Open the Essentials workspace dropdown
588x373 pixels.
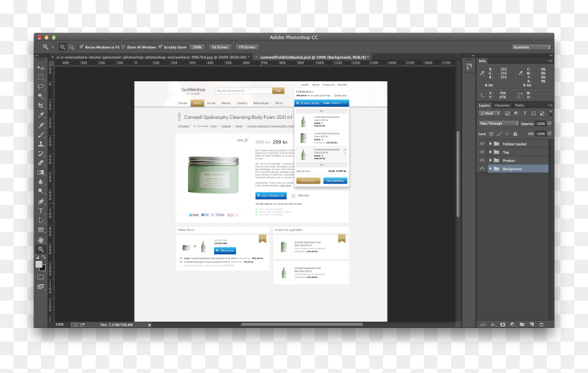pyautogui.click(x=531, y=47)
